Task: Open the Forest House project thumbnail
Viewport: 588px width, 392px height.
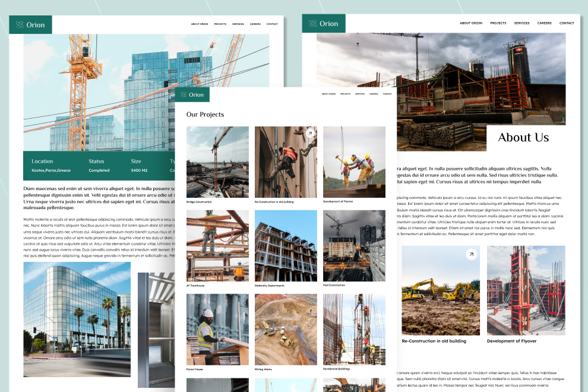Action: coord(217,330)
